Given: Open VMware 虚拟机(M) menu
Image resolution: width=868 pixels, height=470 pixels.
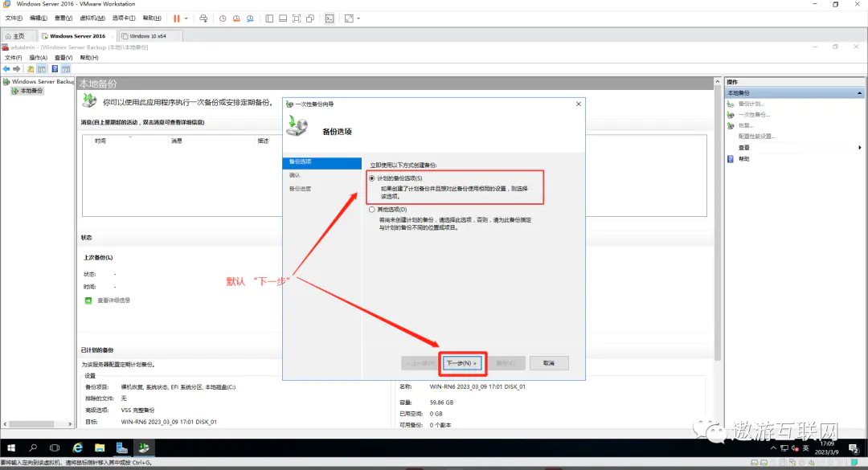Looking at the screenshot, I should (92, 18).
